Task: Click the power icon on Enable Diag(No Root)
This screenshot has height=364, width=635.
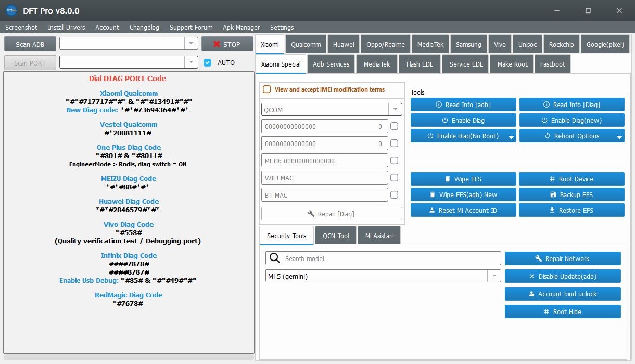Action: [430, 136]
